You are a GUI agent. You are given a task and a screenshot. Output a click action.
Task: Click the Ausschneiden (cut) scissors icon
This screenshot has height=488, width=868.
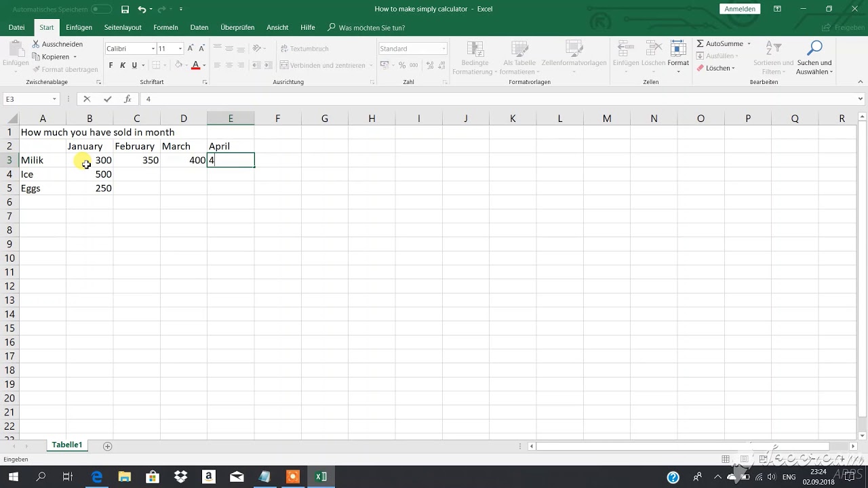pos(36,44)
